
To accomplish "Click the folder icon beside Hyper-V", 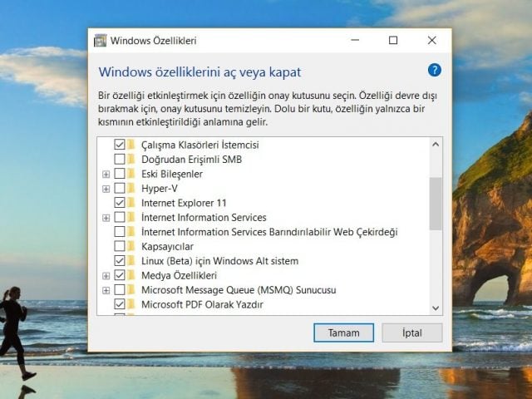I will (131, 188).
